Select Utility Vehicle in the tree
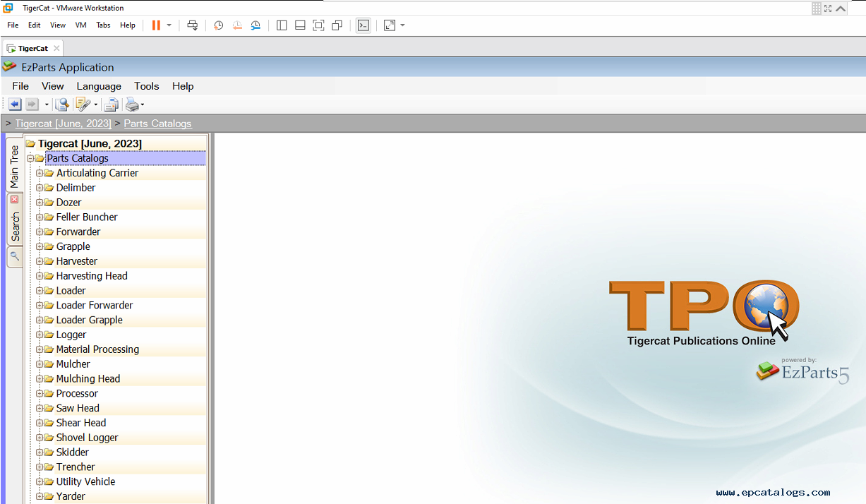This screenshot has width=866, height=504. click(x=85, y=481)
